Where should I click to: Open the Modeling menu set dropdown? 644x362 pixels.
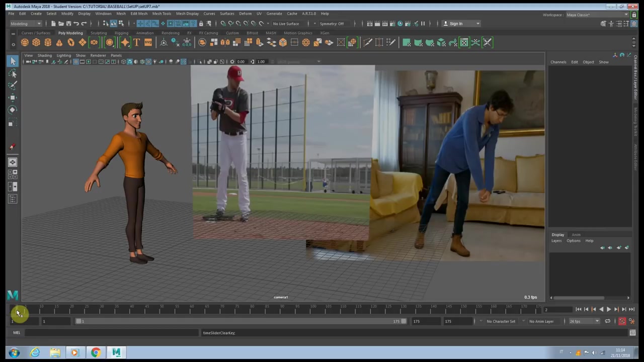pyautogui.click(x=26, y=24)
